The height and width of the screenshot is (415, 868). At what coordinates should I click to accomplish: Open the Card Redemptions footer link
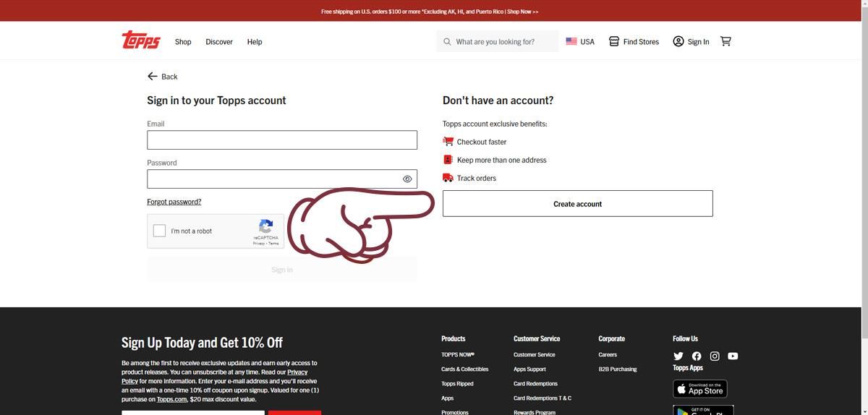click(535, 384)
